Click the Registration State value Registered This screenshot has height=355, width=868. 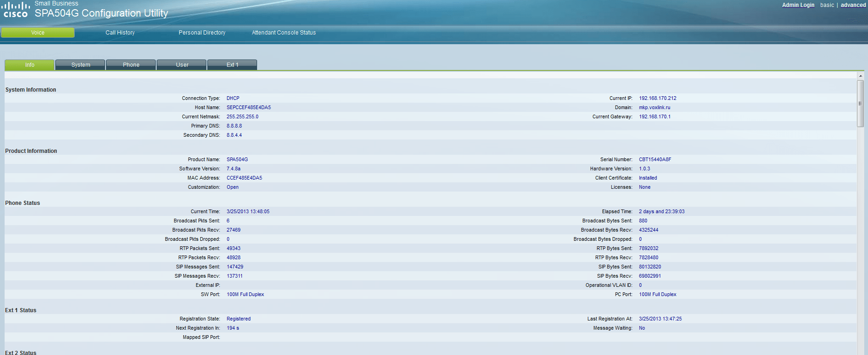coord(239,319)
